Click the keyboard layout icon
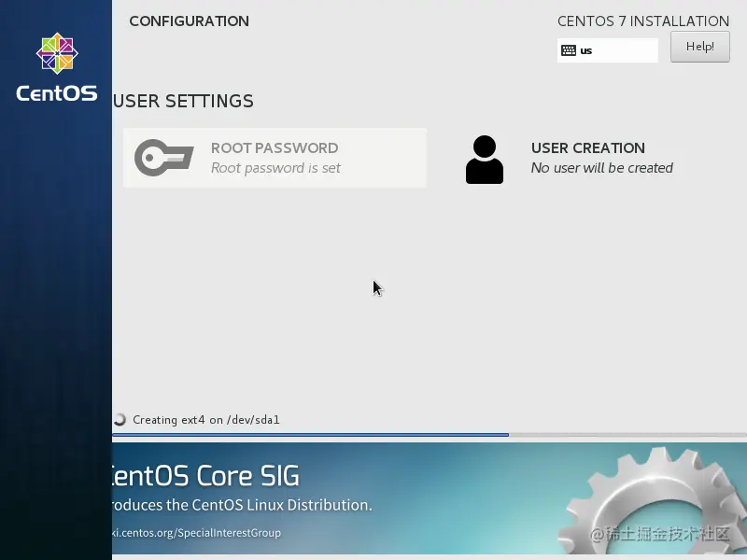This screenshot has width=747, height=560. click(x=570, y=50)
